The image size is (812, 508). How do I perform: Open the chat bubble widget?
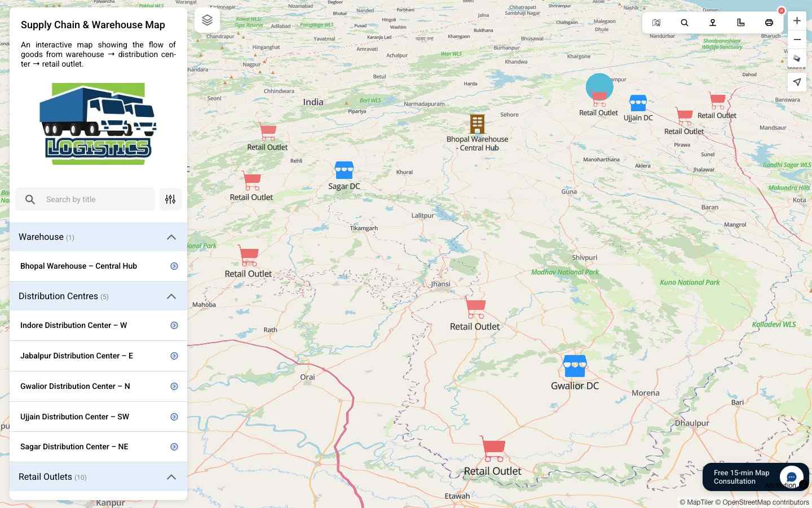tap(792, 477)
